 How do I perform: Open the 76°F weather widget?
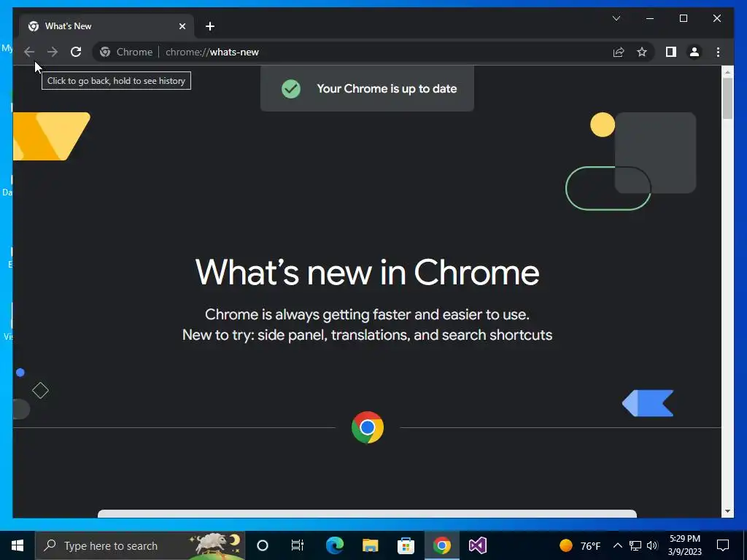[x=580, y=545]
